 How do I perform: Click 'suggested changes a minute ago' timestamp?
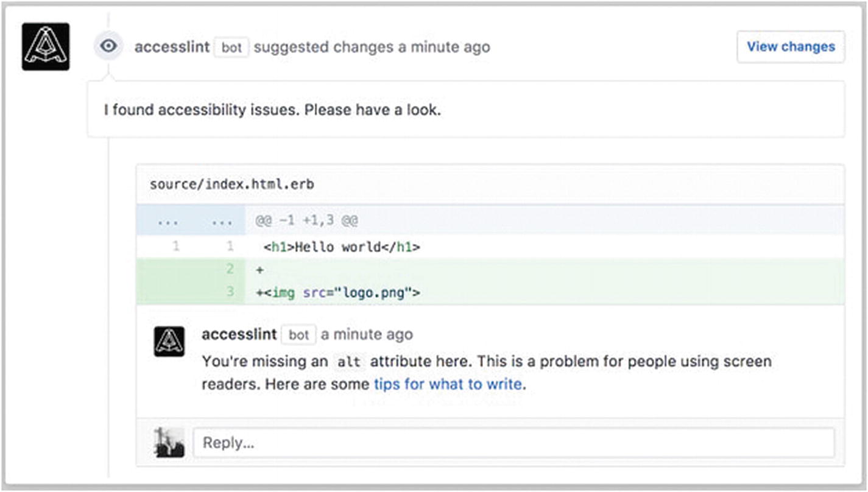pyautogui.click(x=372, y=47)
